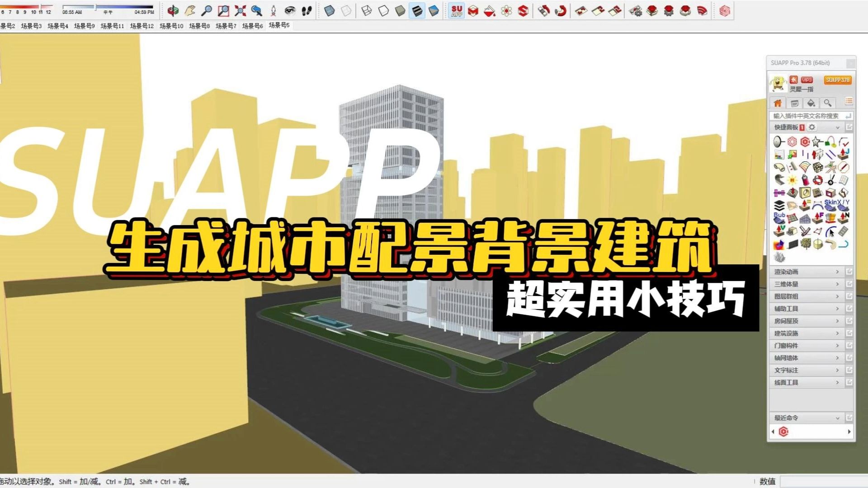Expand the 辅助工具 category
Screen dimensions: 868x488
pos(807,309)
